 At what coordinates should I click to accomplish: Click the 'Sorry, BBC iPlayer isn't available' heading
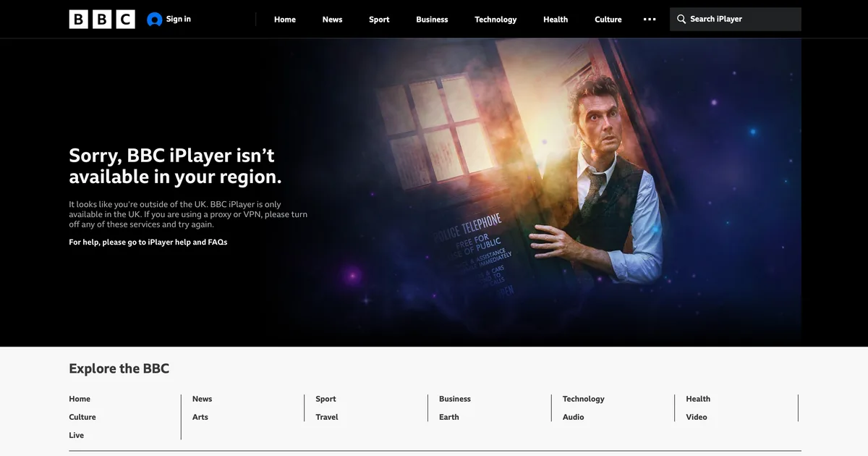176,166
